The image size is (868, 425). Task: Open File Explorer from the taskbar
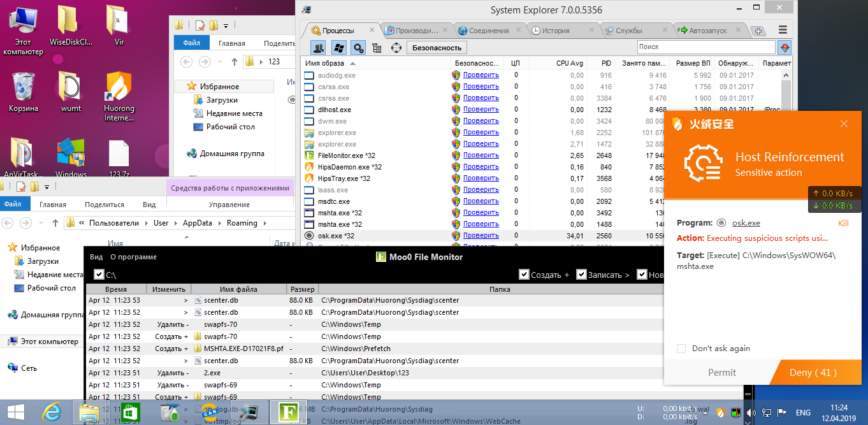(x=90, y=413)
